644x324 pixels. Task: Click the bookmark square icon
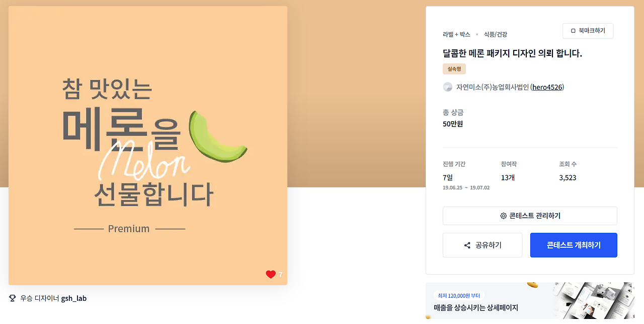(573, 31)
